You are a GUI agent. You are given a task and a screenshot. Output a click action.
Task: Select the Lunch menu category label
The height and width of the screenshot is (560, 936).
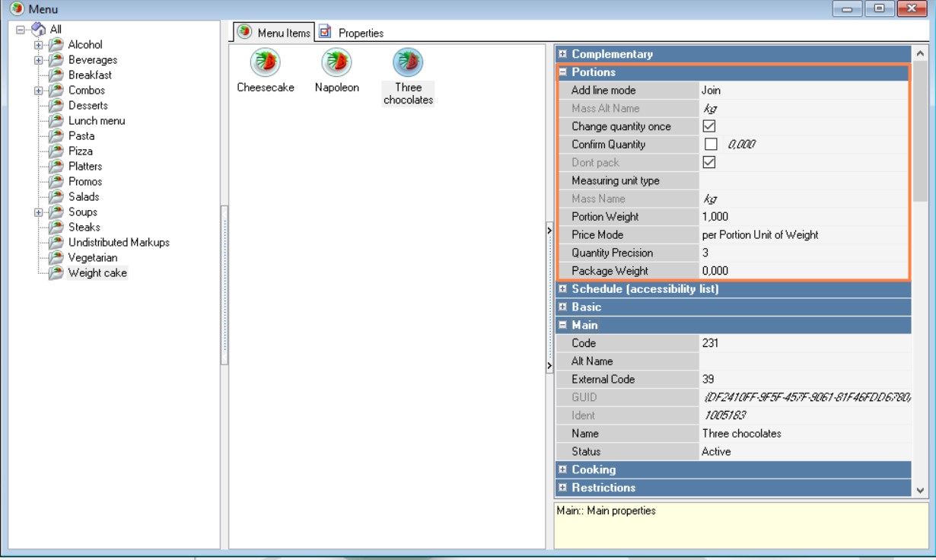tap(97, 121)
